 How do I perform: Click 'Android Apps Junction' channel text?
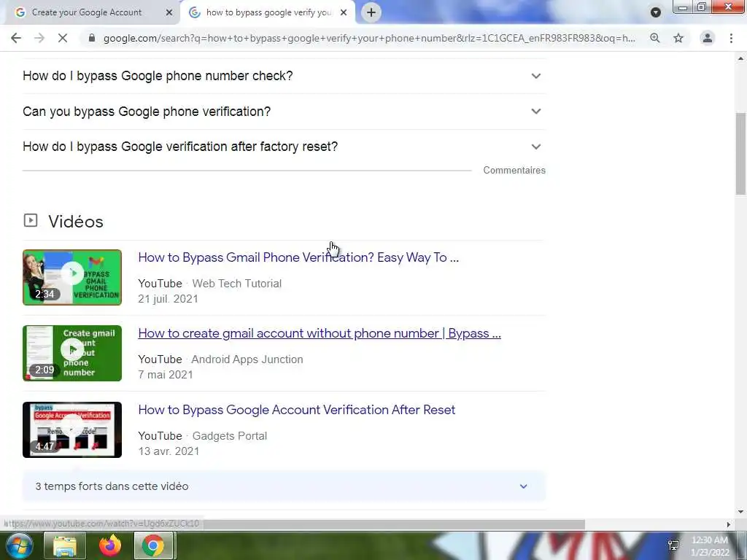[247, 359]
